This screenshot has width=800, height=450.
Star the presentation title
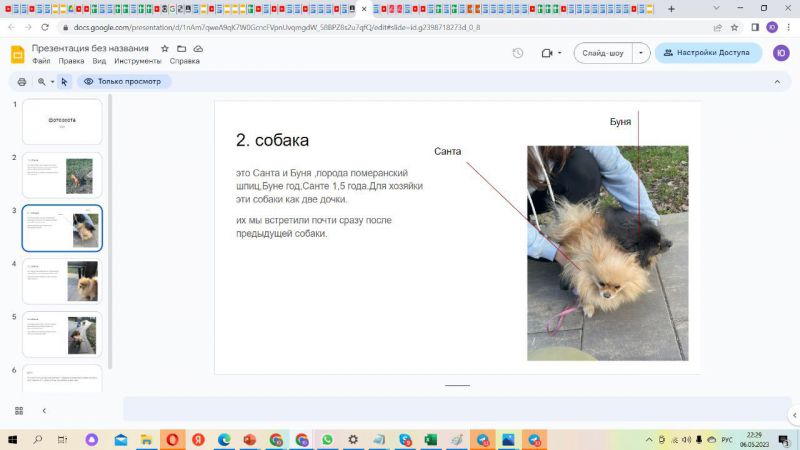(x=165, y=48)
